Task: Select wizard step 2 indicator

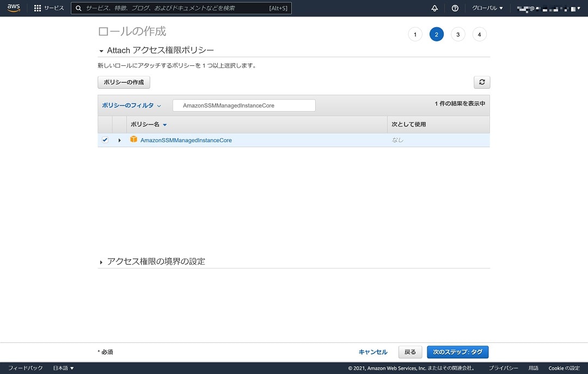Action: coord(437,34)
